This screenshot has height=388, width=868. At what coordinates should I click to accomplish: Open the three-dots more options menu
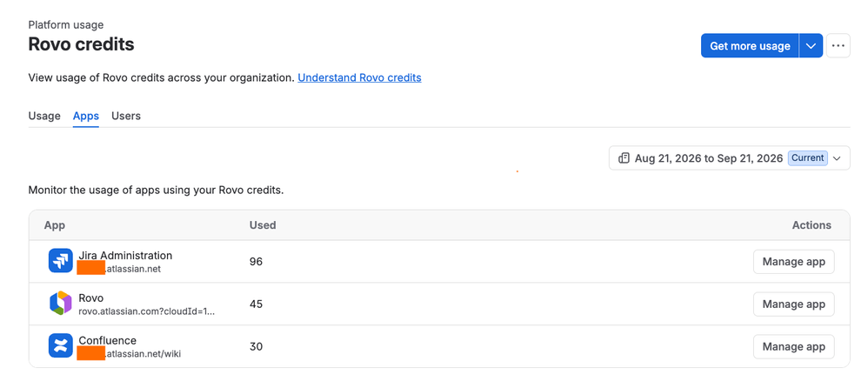838,46
